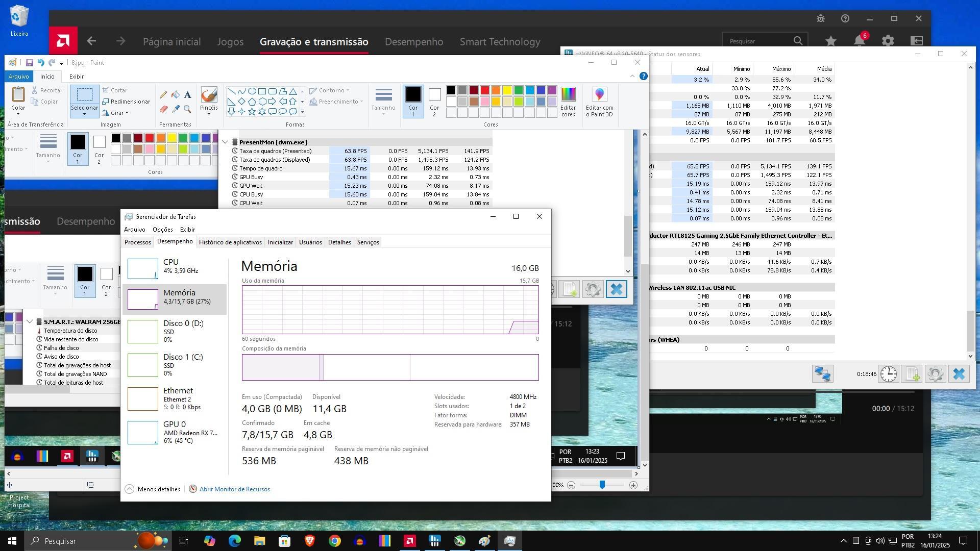Open Editar cores in Paint ribbon
Image resolution: width=980 pixels, height=551 pixels.
pos(568,102)
